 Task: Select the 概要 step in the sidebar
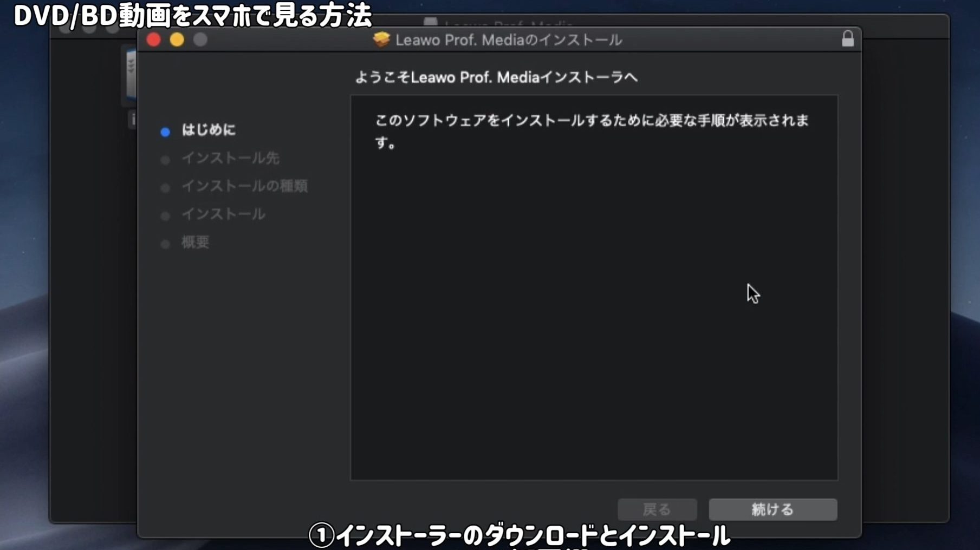tap(195, 242)
